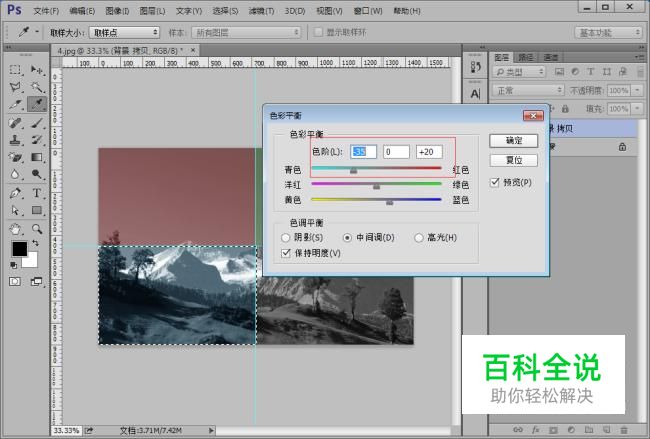Click the Reset button in dialog

[514, 160]
